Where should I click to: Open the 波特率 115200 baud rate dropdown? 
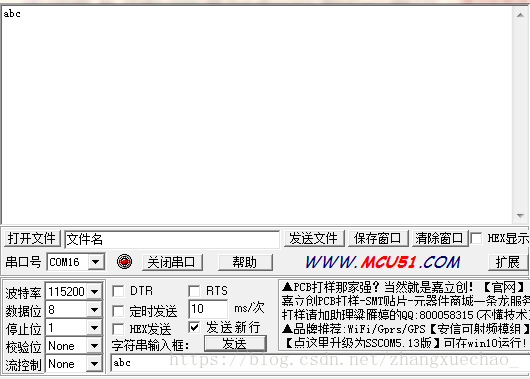point(95,291)
